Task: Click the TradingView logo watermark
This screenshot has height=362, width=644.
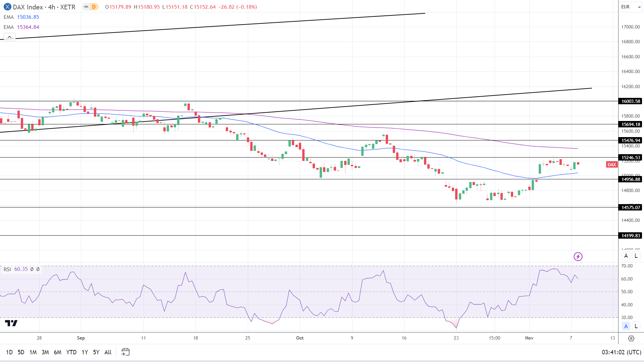Action: (11, 323)
